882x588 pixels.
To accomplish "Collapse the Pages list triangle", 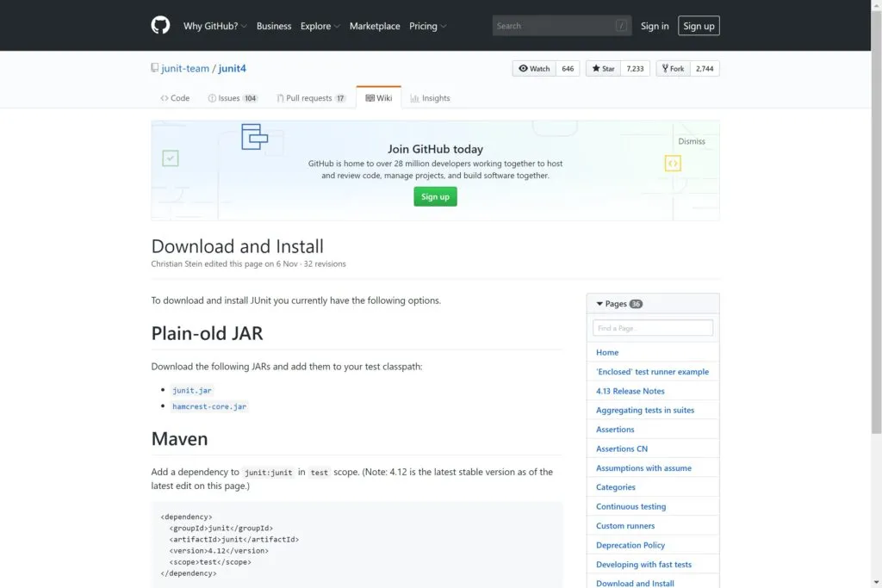I will [599, 304].
